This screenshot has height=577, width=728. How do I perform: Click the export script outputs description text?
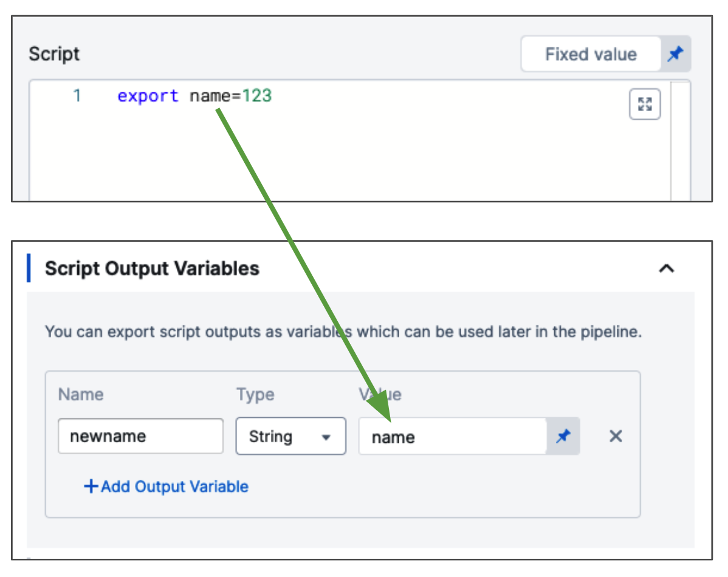point(343,332)
